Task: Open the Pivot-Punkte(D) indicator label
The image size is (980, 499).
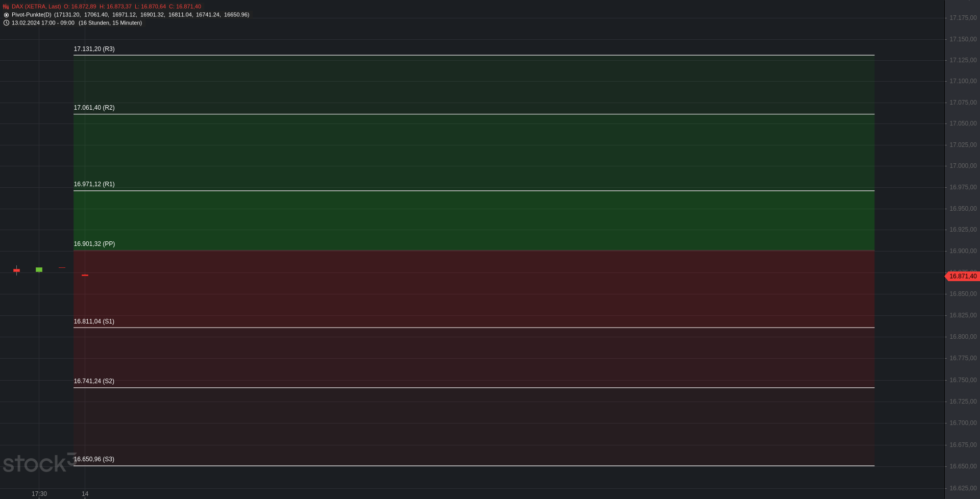Action: click(32, 15)
